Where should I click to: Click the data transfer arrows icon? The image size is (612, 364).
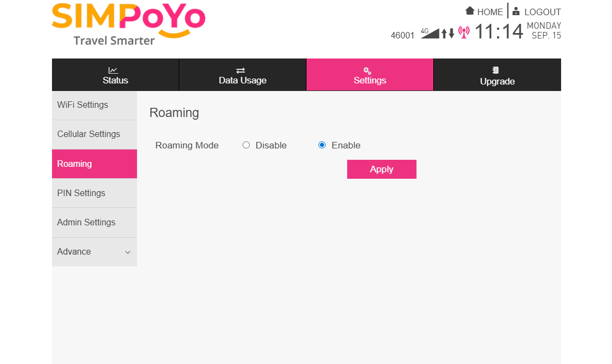click(447, 34)
